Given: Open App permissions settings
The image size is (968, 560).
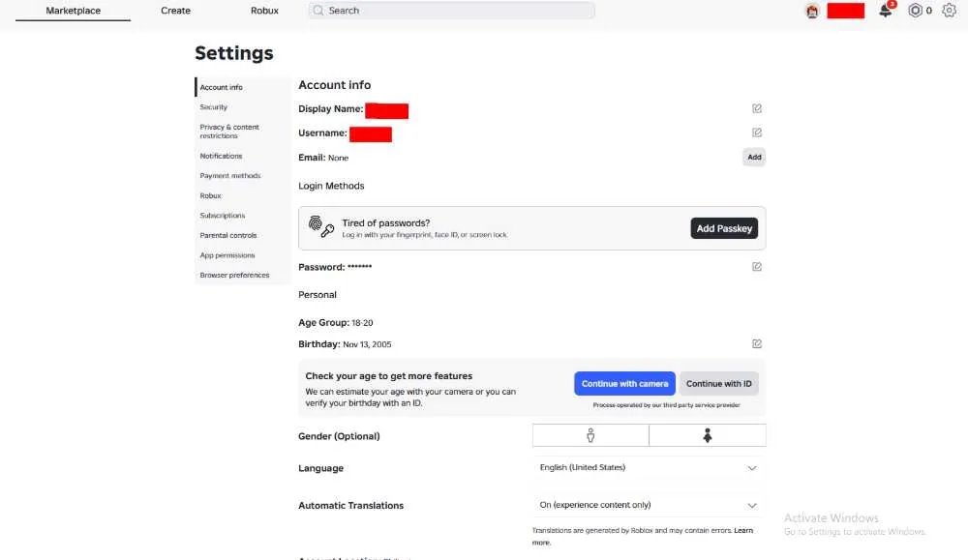Looking at the screenshot, I should [227, 255].
